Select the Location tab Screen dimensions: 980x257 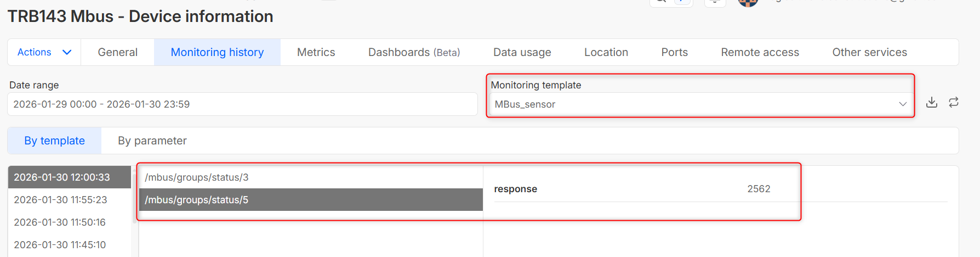[606, 52]
